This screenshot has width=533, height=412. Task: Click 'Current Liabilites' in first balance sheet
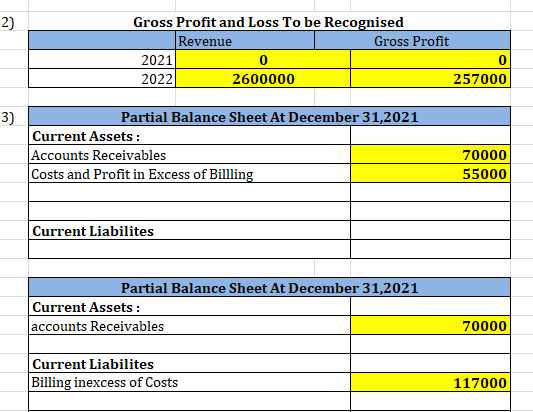[189, 230]
